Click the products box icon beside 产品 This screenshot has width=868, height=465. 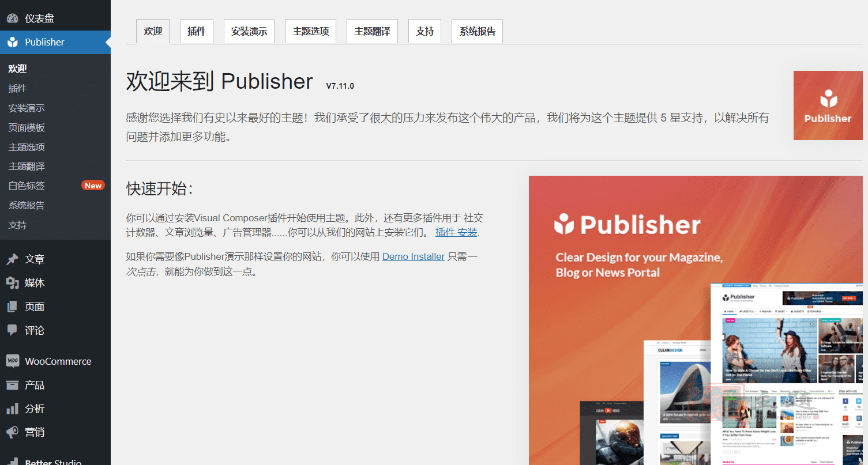[x=12, y=385]
